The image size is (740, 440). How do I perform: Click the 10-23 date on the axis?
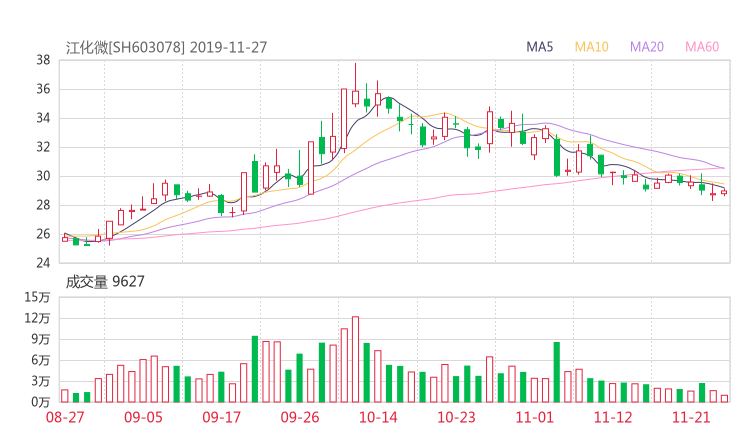coord(456,416)
